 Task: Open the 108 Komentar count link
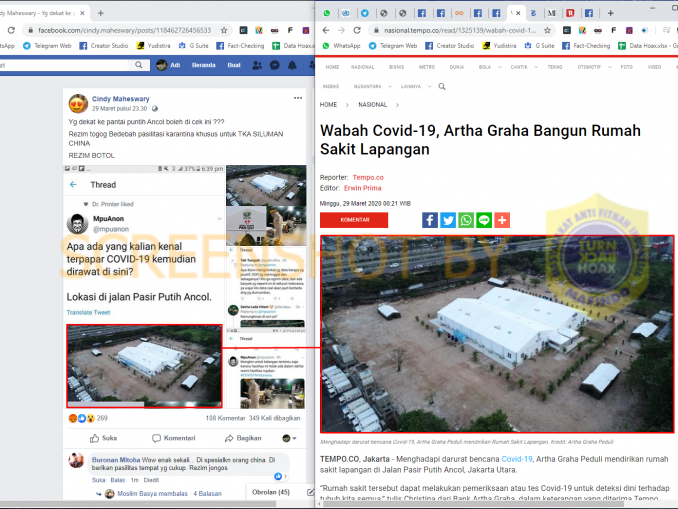(225, 418)
